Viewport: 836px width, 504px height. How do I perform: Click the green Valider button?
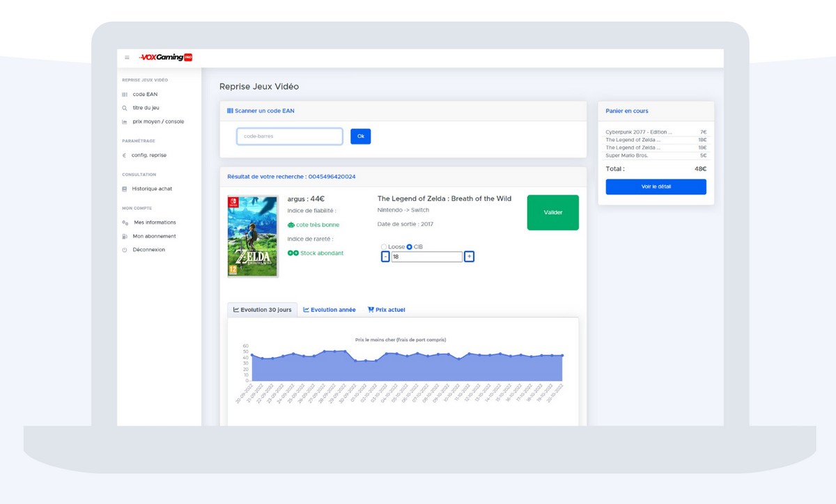click(x=553, y=212)
